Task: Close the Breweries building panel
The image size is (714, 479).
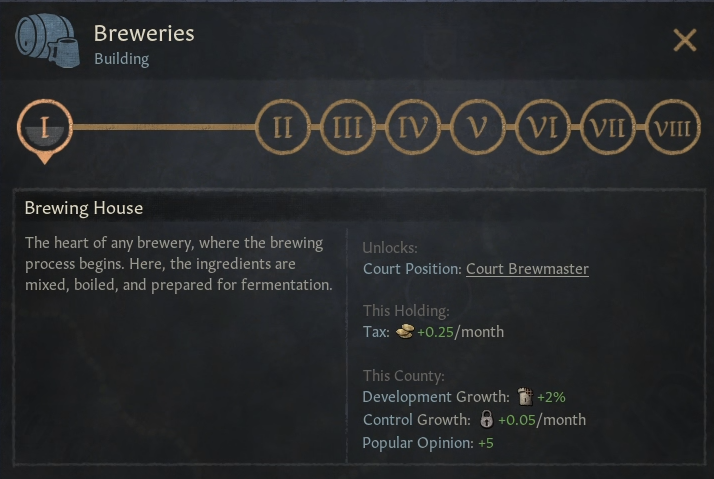Action: pos(685,40)
